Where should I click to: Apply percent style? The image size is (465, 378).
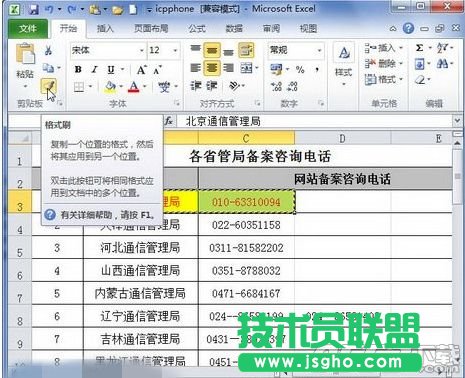coord(300,69)
